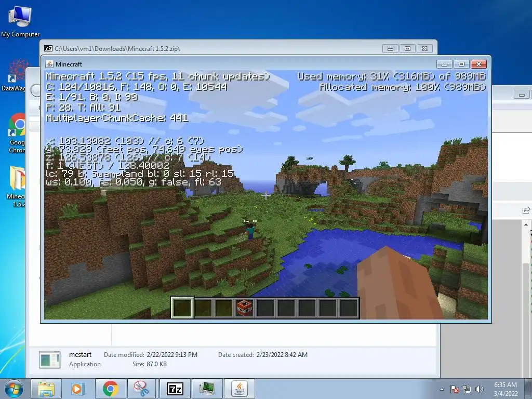Click the Windows Start orb
Image resolution: width=532 pixels, height=399 pixels.
coord(14,389)
